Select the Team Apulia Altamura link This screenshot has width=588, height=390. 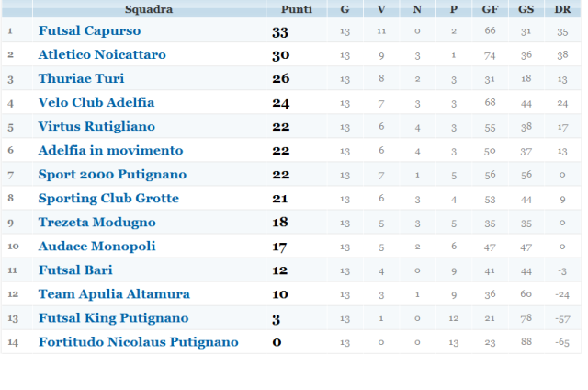(x=114, y=294)
